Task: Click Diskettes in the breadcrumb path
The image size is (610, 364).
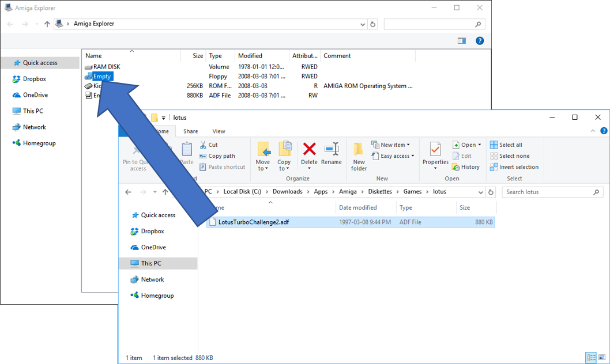Action: pyautogui.click(x=380, y=192)
